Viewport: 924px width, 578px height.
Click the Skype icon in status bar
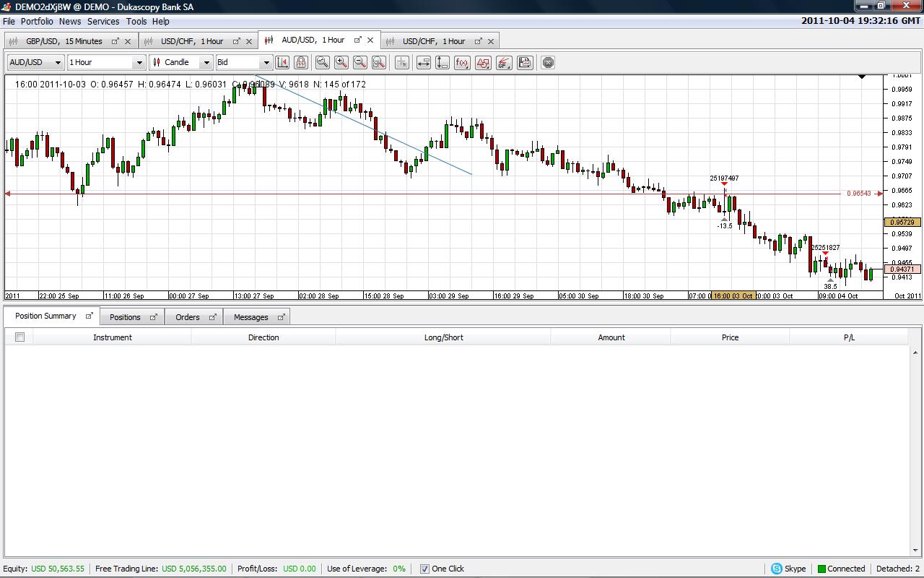(x=777, y=569)
